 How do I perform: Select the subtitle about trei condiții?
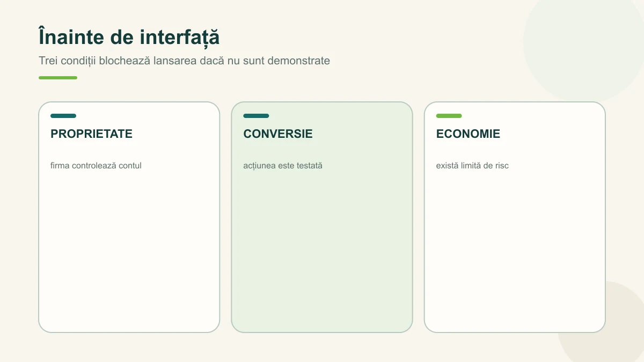click(184, 61)
